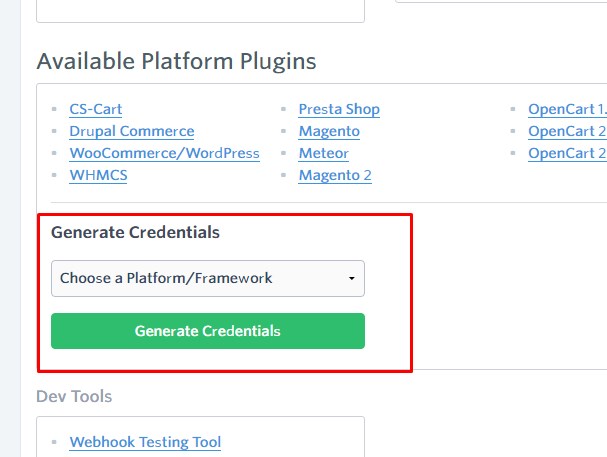Click the last OpenCart 2 link in the list
The image size is (607, 457).
coord(567,153)
